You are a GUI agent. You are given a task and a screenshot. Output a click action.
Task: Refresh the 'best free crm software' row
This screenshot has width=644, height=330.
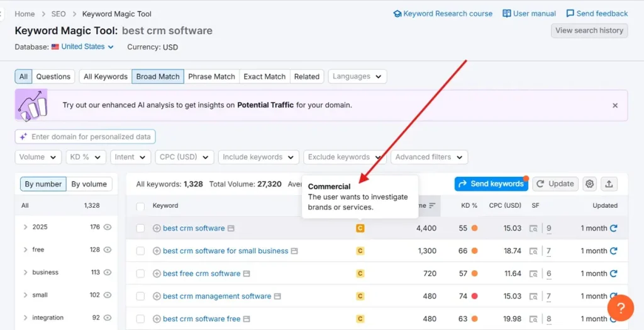click(x=614, y=273)
